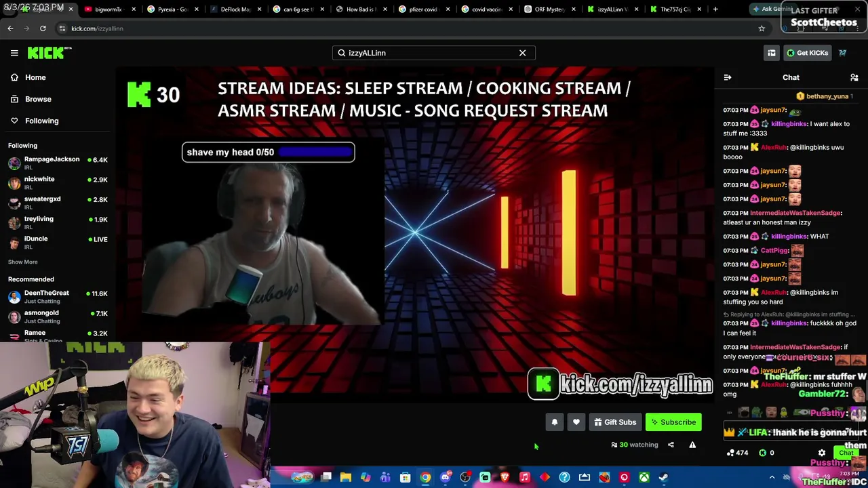868x488 pixels.
Task: Open Microsoft Teams from the taskbar
Action: [385, 477]
